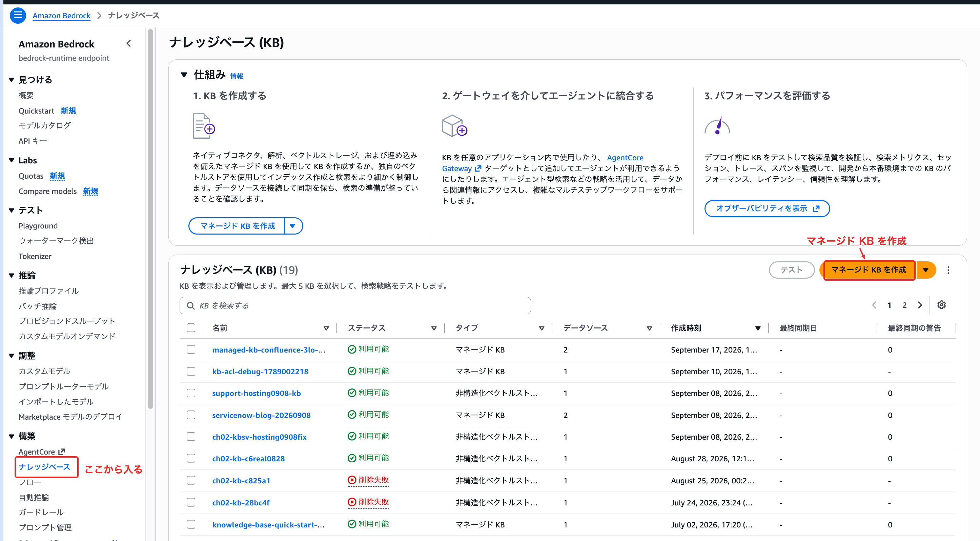Image resolution: width=980 pixels, height=541 pixels.
Task: Open the ステータス column filter arrow
Action: point(434,328)
